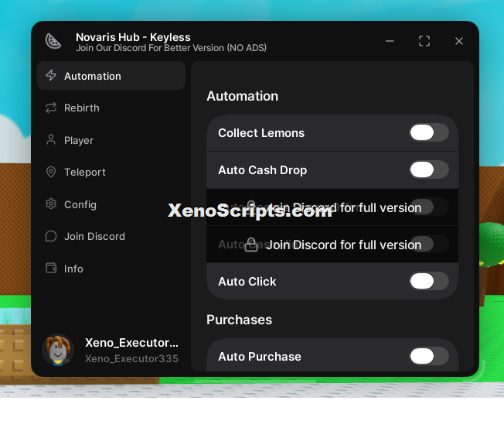Click the toggle on the upper locked row
Image resolution: width=504 pixels, height=421 pixels.
tap(429, 207)
